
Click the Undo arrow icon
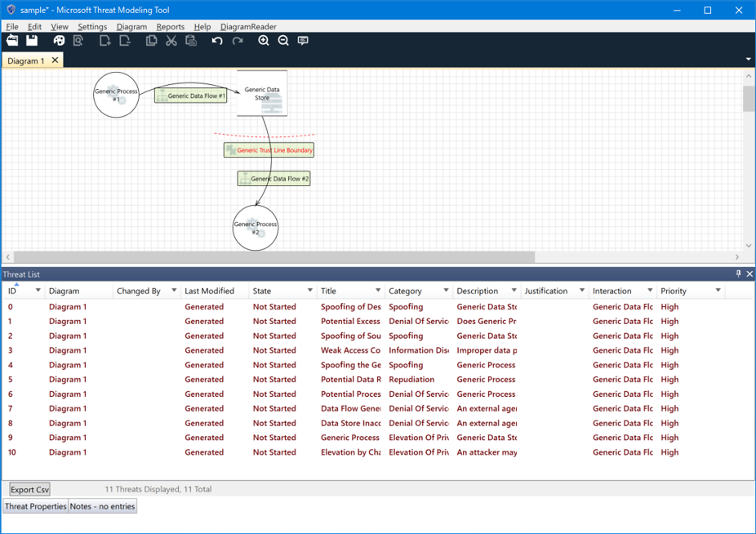[x=217, y=41]
